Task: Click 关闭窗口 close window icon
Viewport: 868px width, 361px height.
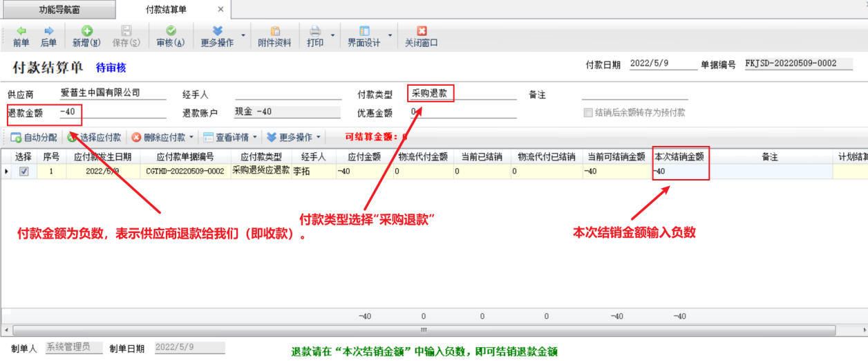Action: 421,36
